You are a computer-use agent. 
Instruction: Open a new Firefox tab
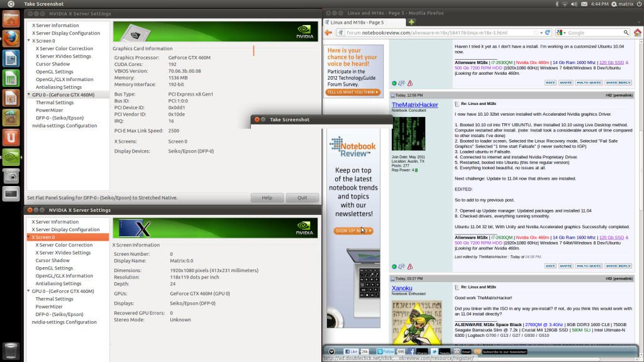coord(411,22)
